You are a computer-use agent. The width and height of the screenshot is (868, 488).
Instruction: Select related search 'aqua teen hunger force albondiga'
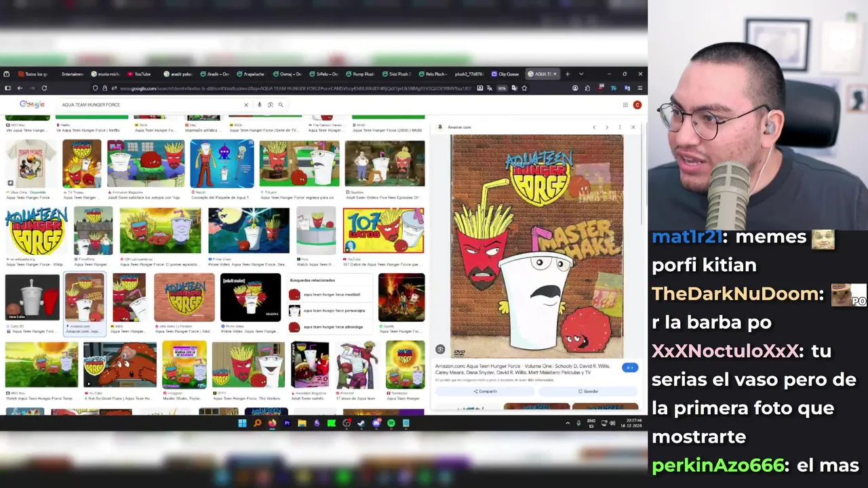point(328,327)
